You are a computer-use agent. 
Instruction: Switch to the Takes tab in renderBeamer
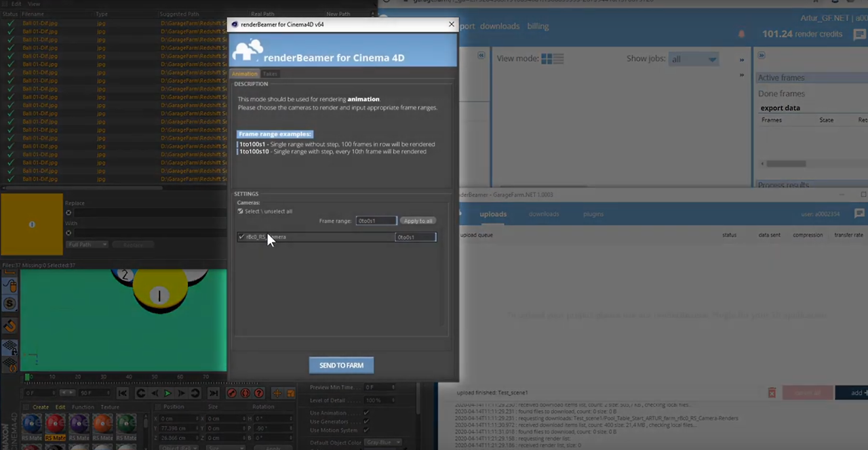pyautogui.click(x=270, y=74)
